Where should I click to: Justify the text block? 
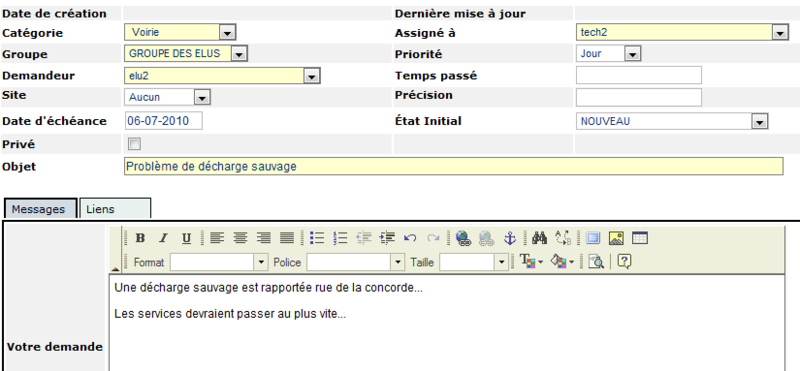click(287, 238)
